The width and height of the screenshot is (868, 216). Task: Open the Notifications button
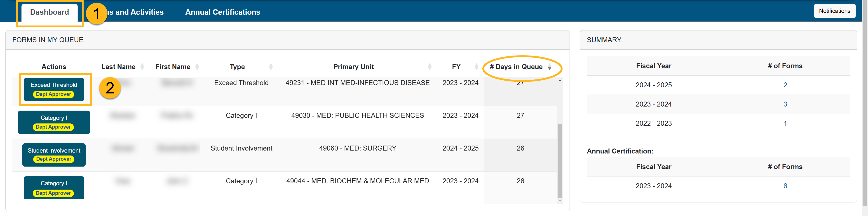(x=834, y=11)
